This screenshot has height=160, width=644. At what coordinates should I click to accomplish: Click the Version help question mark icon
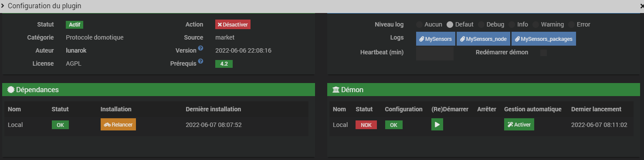pos(200,48)
